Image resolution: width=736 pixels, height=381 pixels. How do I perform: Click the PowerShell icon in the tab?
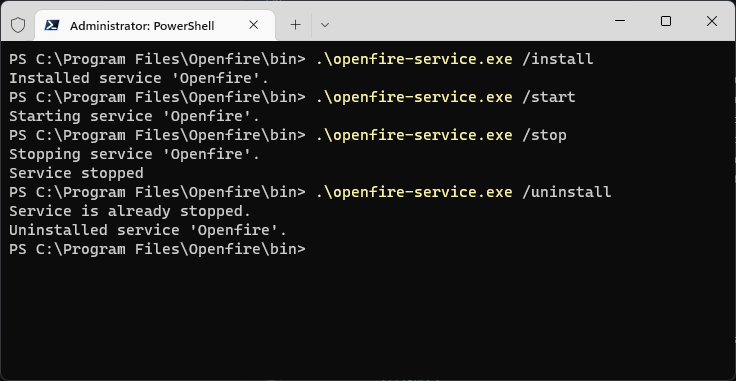52,25
